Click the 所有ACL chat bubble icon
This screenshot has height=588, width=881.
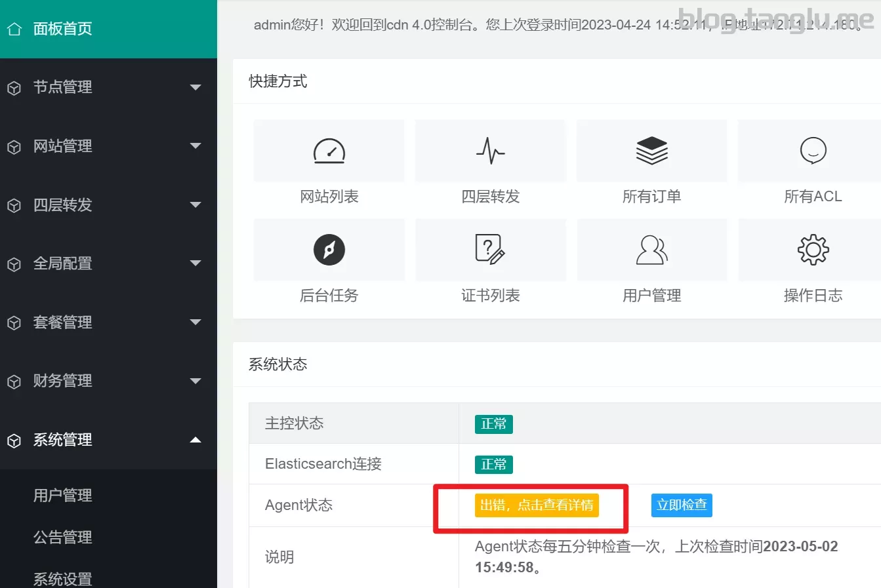click(813, 150)
